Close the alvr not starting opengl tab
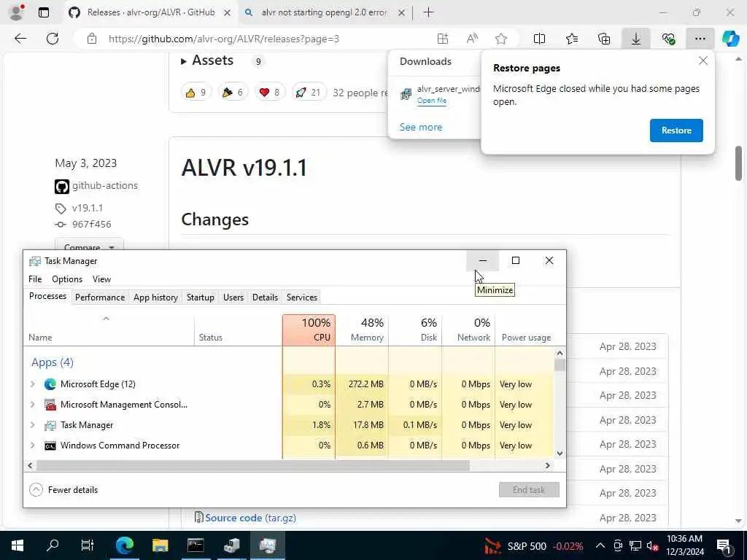 pyautogui.click(x=402, y=13)
